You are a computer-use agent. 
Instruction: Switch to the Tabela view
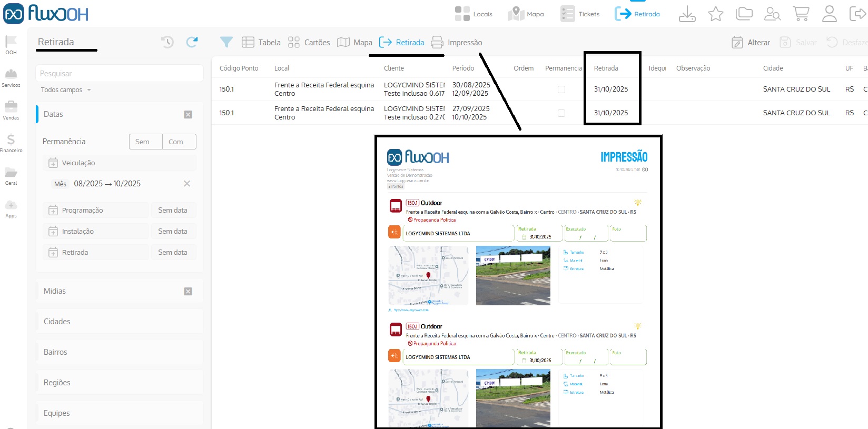point(261,43)
